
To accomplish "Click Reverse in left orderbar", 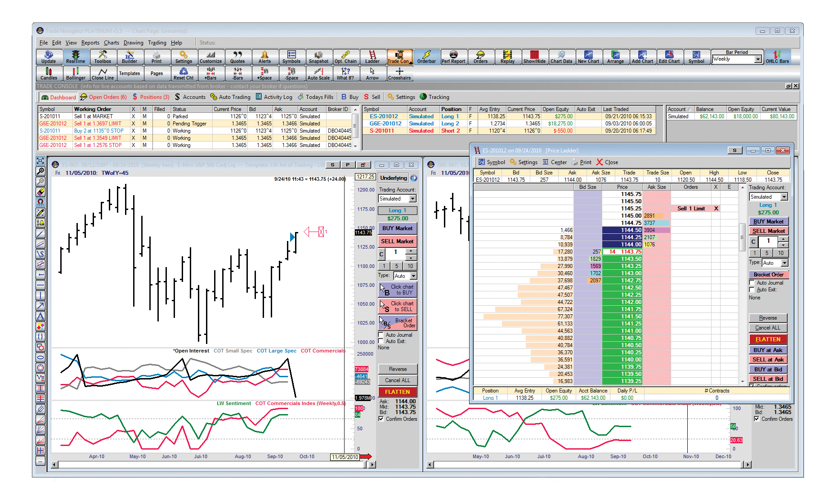I will [398, 369].
